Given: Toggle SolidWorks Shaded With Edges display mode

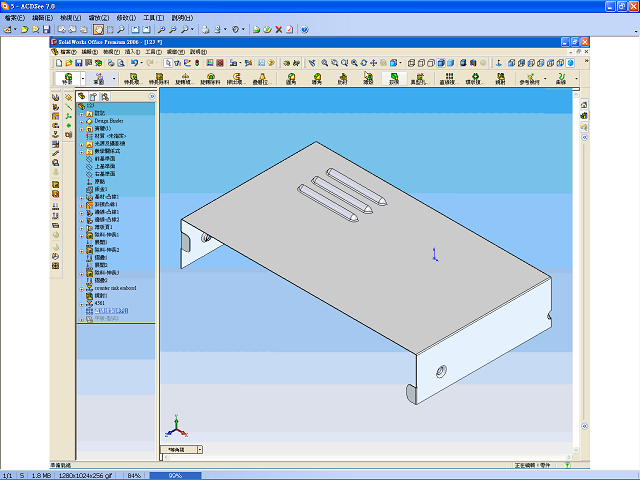Looking at the screenshot, I should tap(441, 63).
